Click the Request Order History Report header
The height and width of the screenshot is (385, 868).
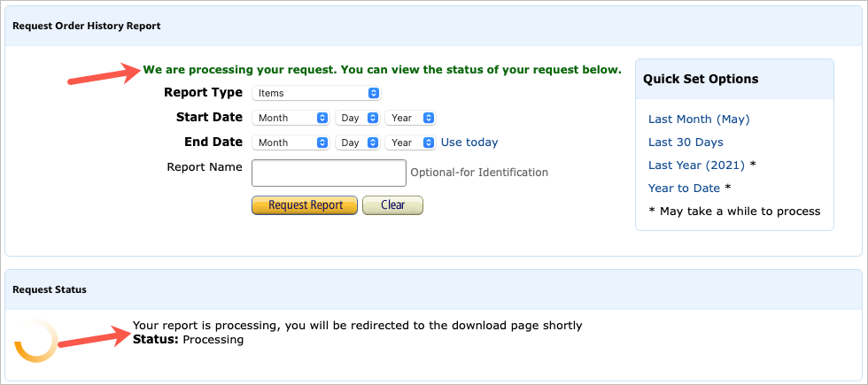point(86,27)
